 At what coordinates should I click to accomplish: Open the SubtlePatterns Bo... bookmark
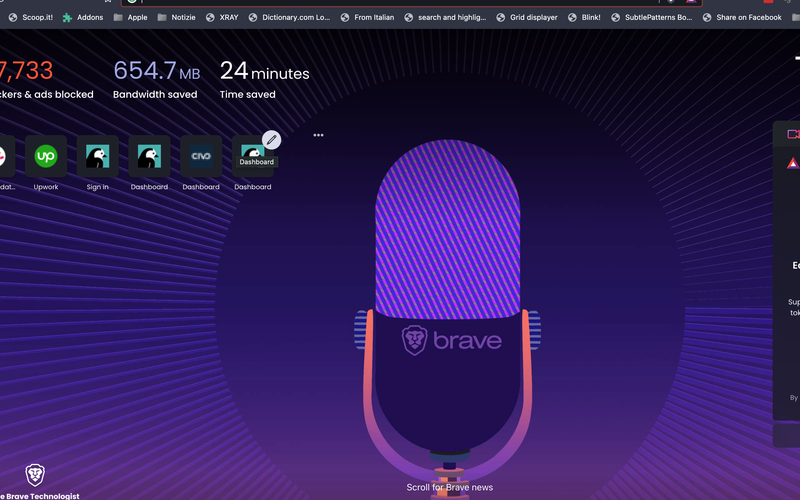(x=652, y=17)
